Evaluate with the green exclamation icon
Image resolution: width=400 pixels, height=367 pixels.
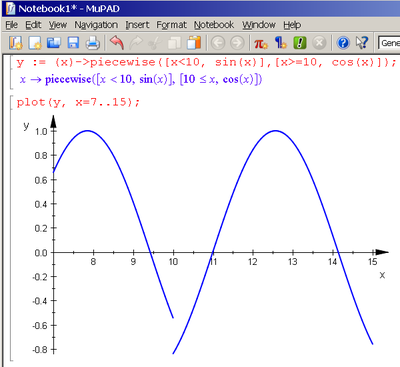(x=300, y=43)
